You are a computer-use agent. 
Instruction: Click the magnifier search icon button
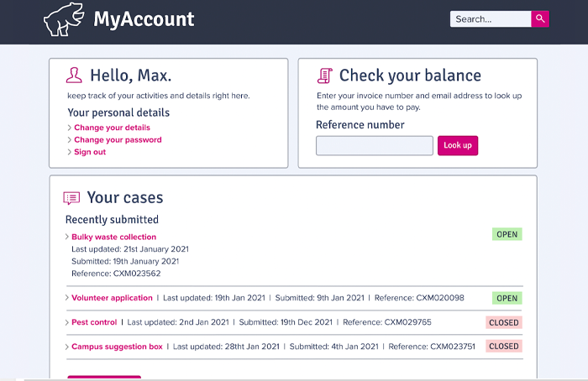pyautogui.click(x=540, y=18)
